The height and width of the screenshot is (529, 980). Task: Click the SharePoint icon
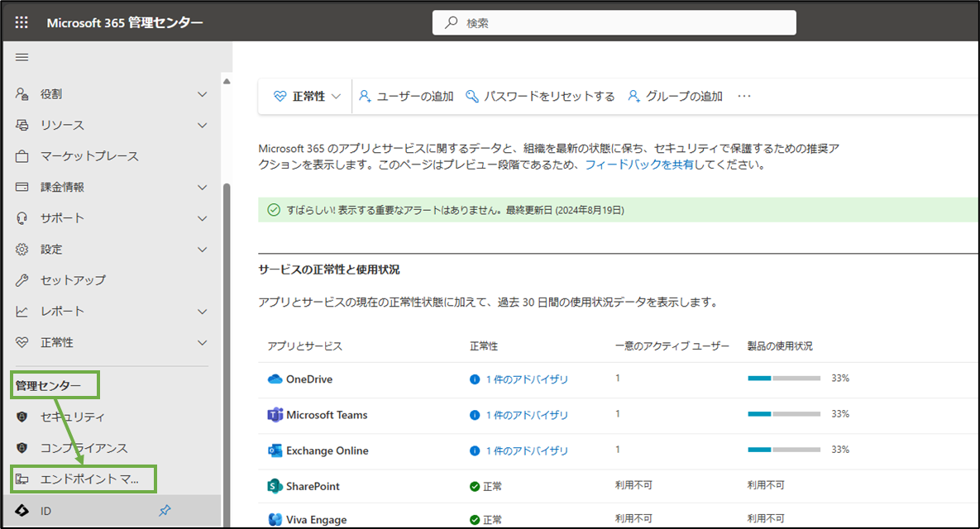[275, 486]
